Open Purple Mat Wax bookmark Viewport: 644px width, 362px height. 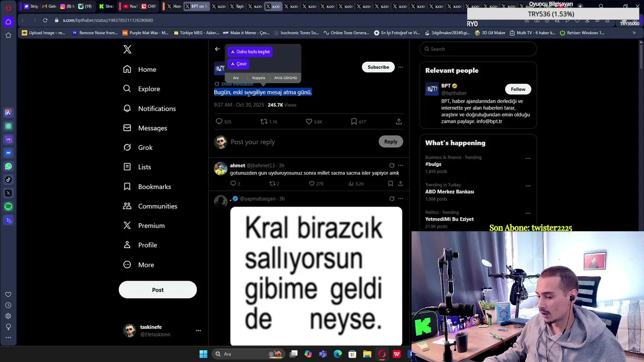(145, 33)
